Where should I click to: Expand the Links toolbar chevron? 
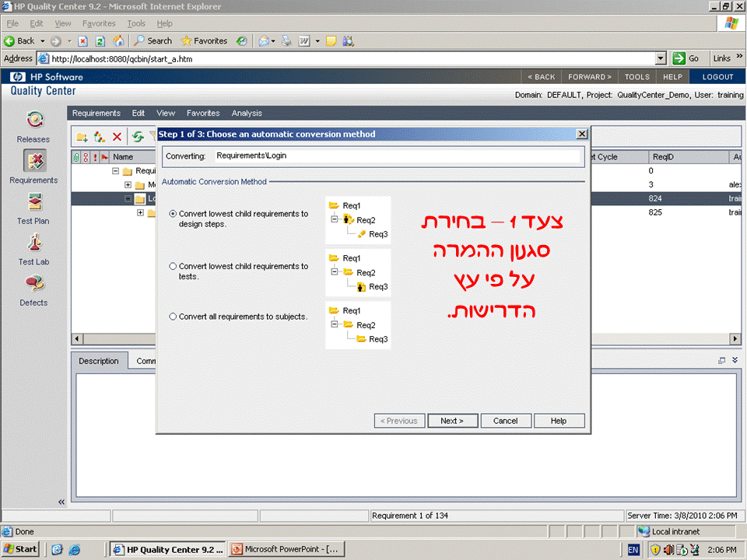click(739, 56)
